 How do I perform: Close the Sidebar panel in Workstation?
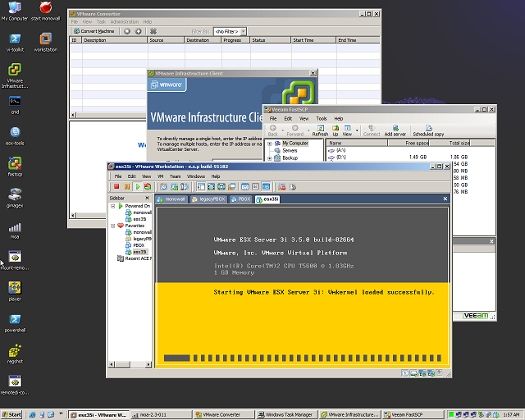147,198
